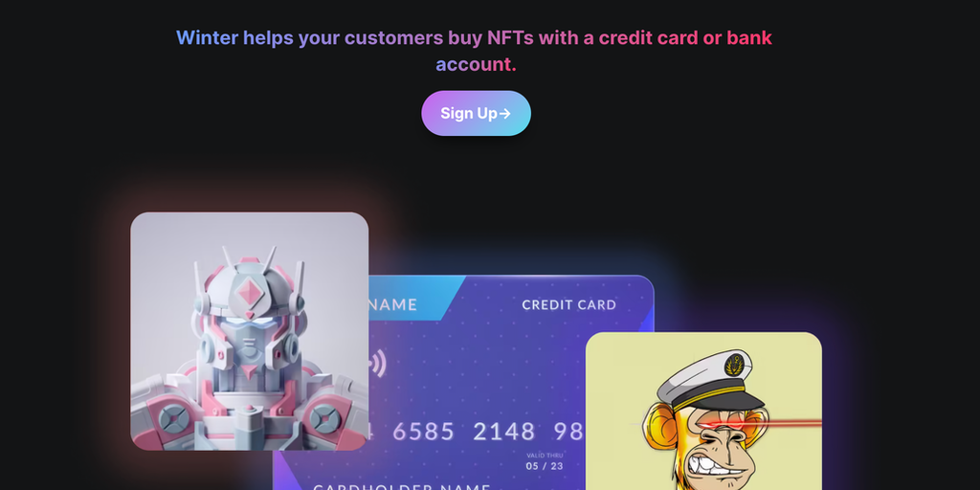Select the robot NFT thumbnail
This screenshot has width=980, height=490.
[250, 331]
